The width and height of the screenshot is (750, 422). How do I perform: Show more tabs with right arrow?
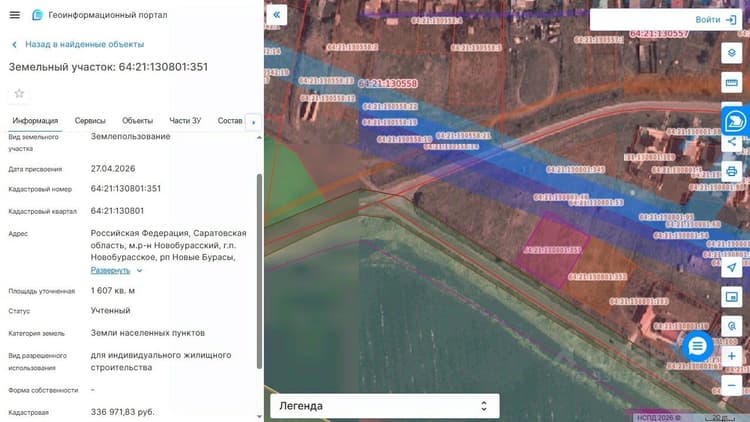click(x=253, y=122)
